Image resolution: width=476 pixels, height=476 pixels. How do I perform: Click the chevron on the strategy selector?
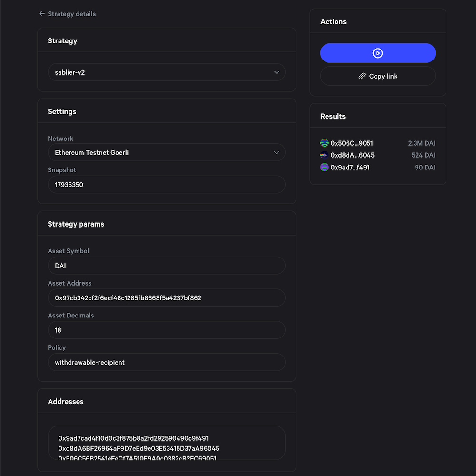(277, 72)
